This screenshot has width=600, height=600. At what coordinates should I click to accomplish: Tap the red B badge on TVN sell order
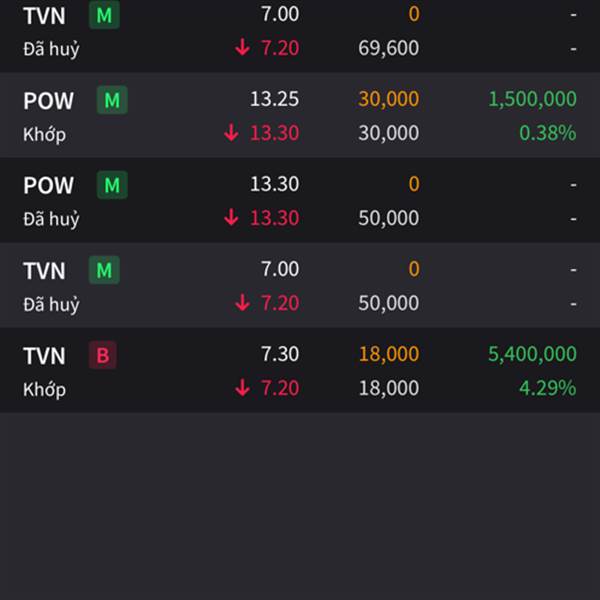tap(103, 355)
